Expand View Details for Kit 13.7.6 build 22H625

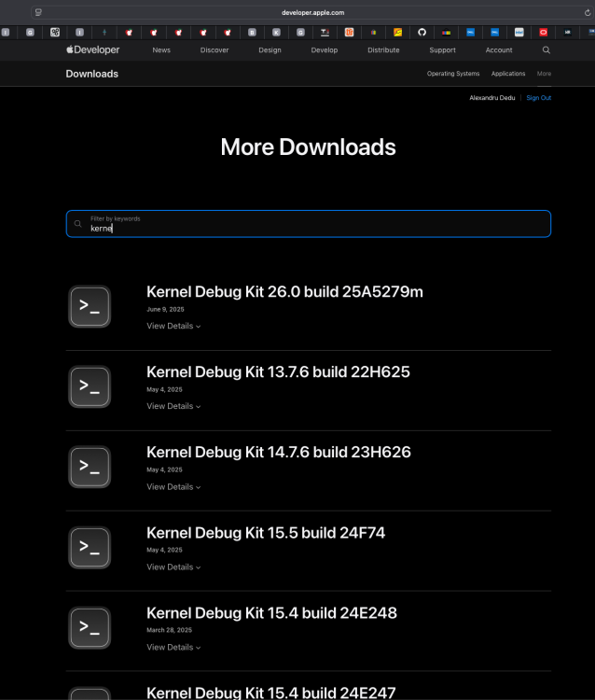(173, 406)
